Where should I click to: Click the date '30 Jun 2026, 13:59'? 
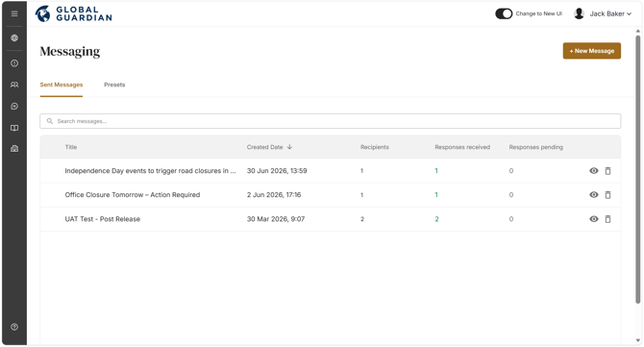tap(277, 171)
